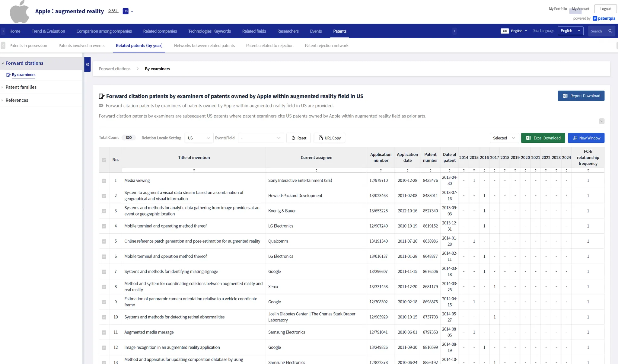Screen dimensions: 618x364
Task: Collapse the sidebar with double-chevron icon
Action: (88, 64)
